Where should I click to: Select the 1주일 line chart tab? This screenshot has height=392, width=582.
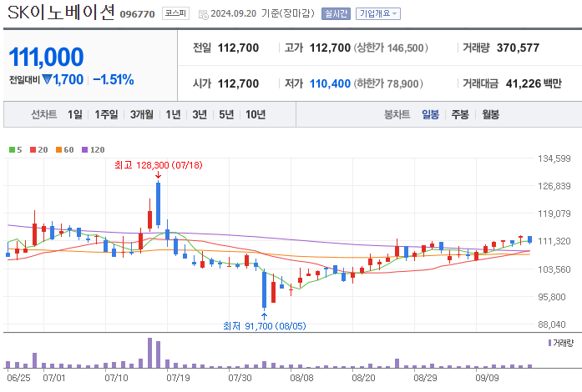click(106, 114)
